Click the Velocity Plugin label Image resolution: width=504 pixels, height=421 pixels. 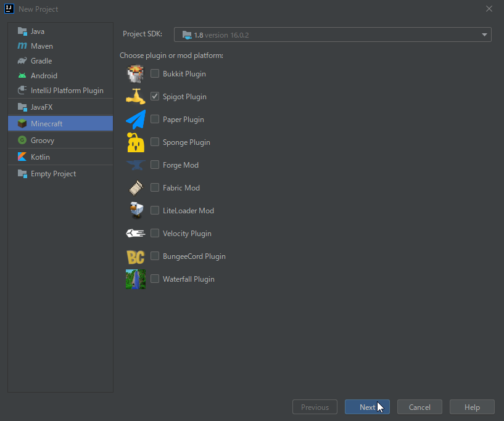point(187,234)
